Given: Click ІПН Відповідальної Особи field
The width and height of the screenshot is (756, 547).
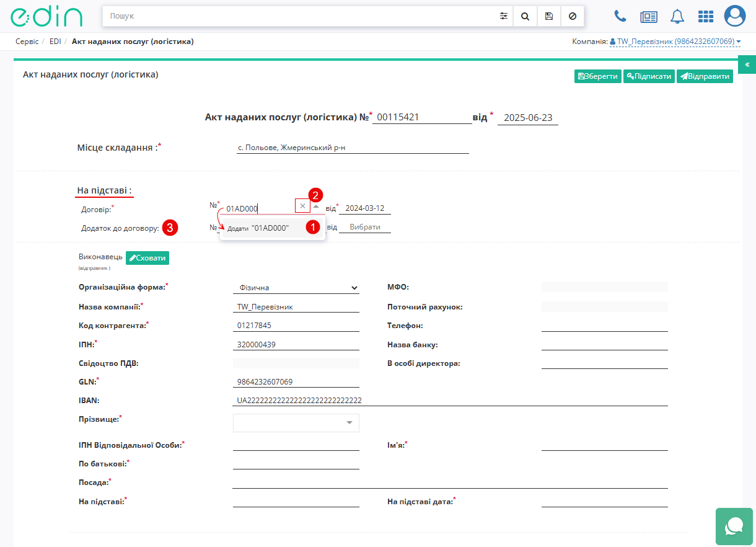Looking at the screenshot, I should (296, 445).
